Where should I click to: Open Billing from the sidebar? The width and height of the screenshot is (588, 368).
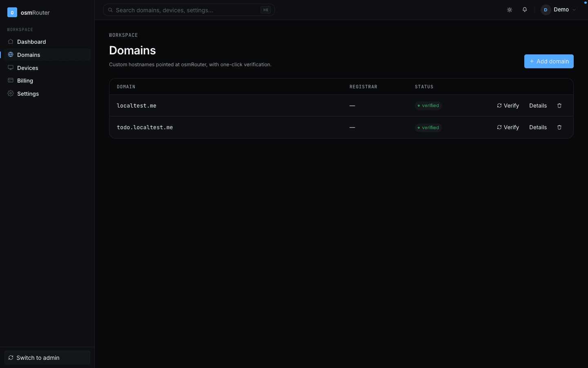tap(47, 81)
